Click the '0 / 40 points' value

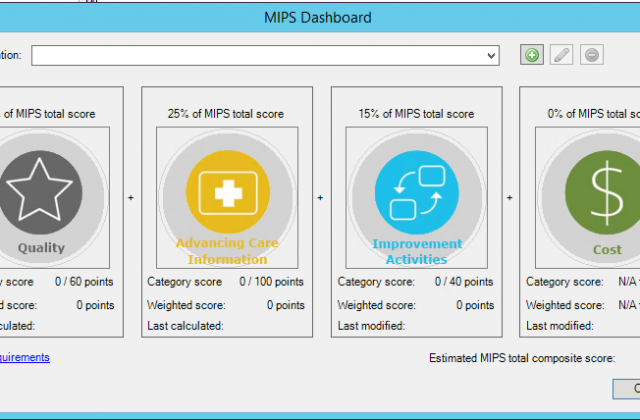[464, 282]
